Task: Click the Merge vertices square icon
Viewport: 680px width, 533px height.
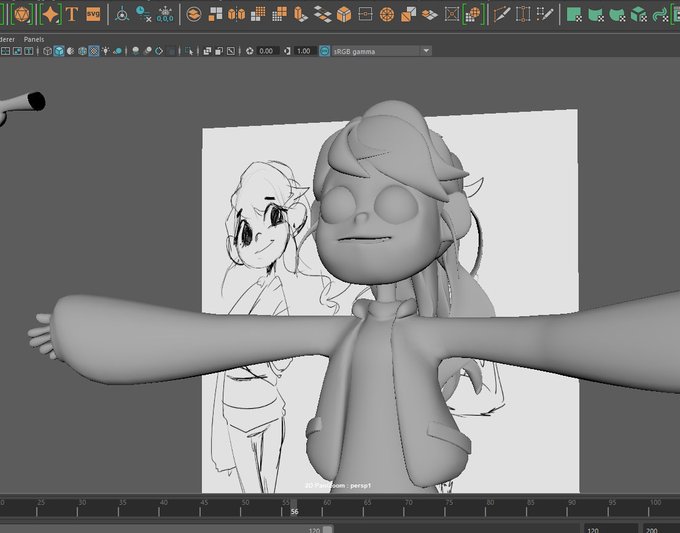Action: [x=365, y=14]
